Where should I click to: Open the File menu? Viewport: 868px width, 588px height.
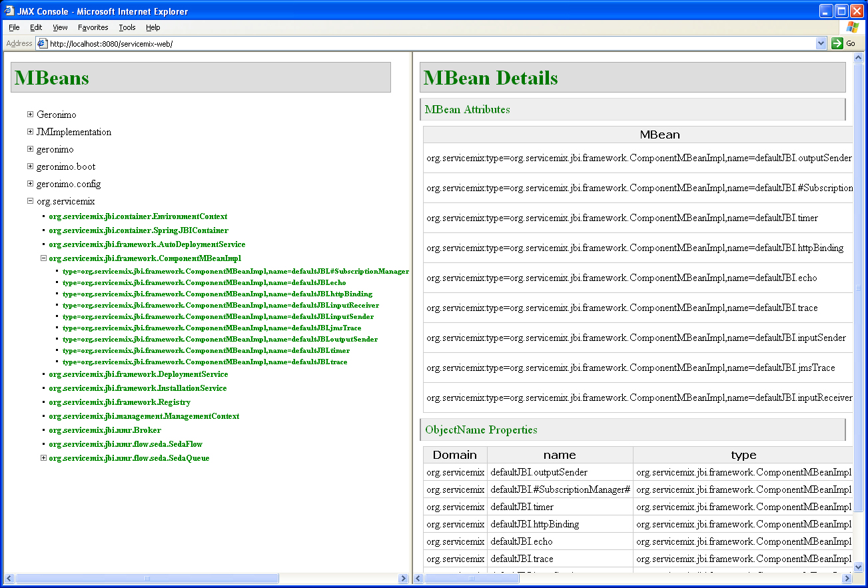pyautogui.click(x=14, y=27)
